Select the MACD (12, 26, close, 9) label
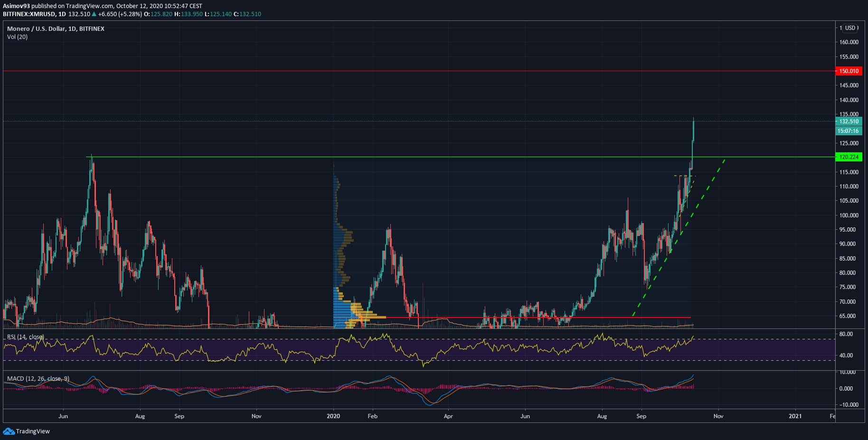Image resolution: width=868 pixels, height=440 pixels. [38, 379]
